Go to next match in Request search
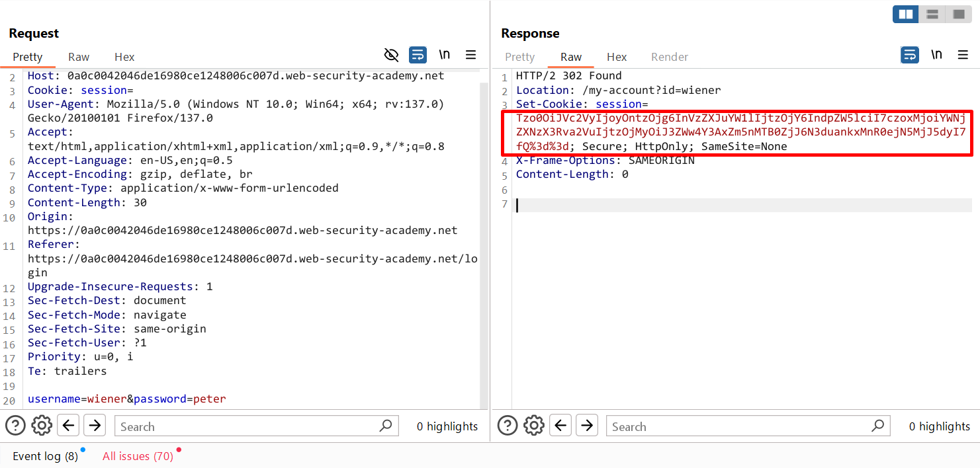The height and width of the screenshot is (468, 980). click(x=95, y=425)
